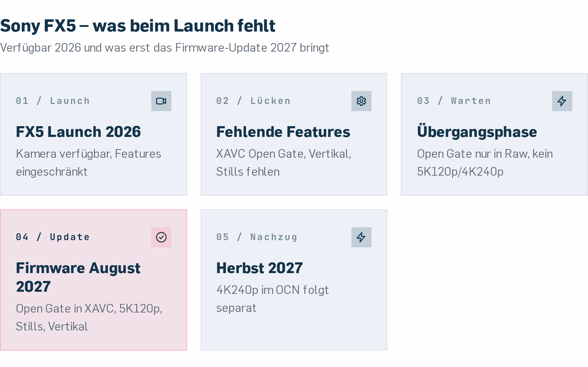588x367 pixels.
Task: Select the heading 'Firmware August 2027'
Action: (78, 277)
